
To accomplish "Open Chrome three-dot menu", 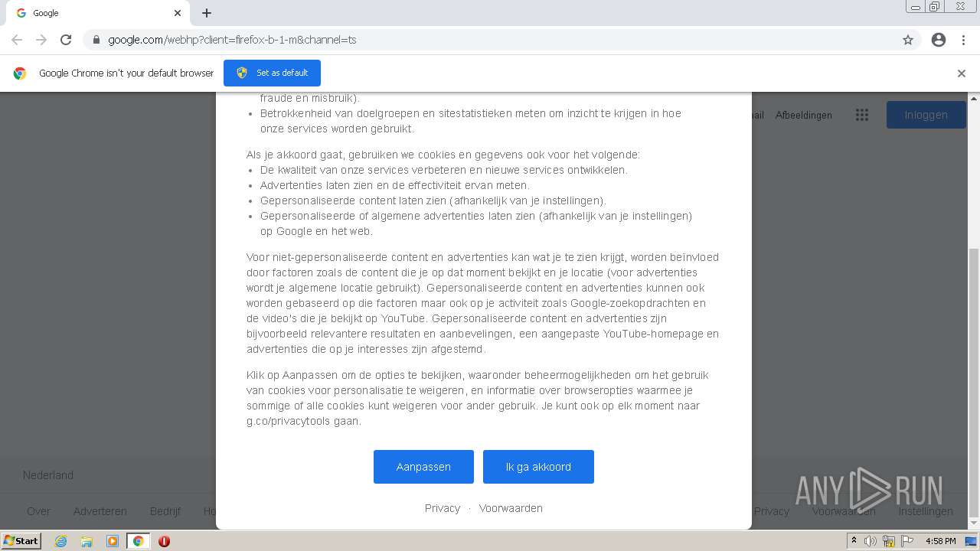I will 964,40.
